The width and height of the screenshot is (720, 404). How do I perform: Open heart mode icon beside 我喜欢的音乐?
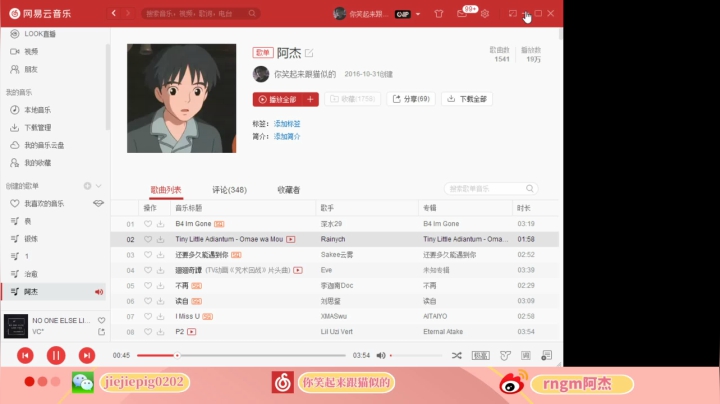tap(98, 203)
